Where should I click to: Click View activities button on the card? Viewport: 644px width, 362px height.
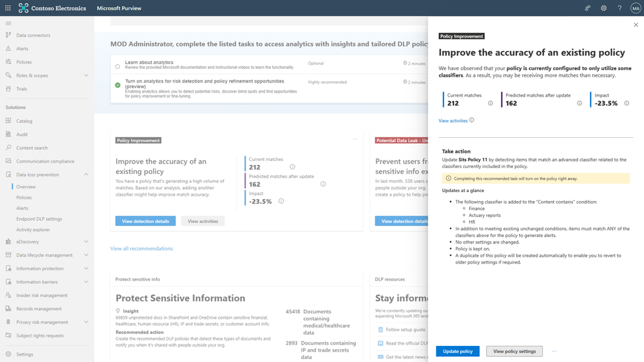203,221
